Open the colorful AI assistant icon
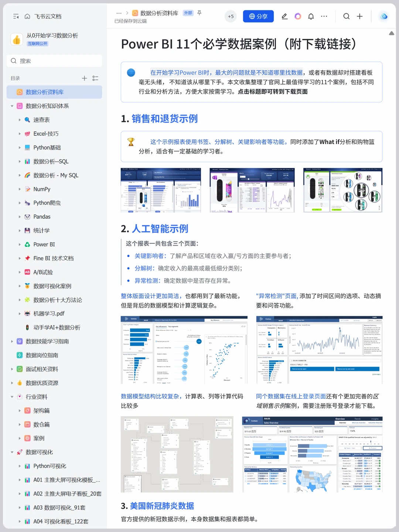 click(298, 16)
